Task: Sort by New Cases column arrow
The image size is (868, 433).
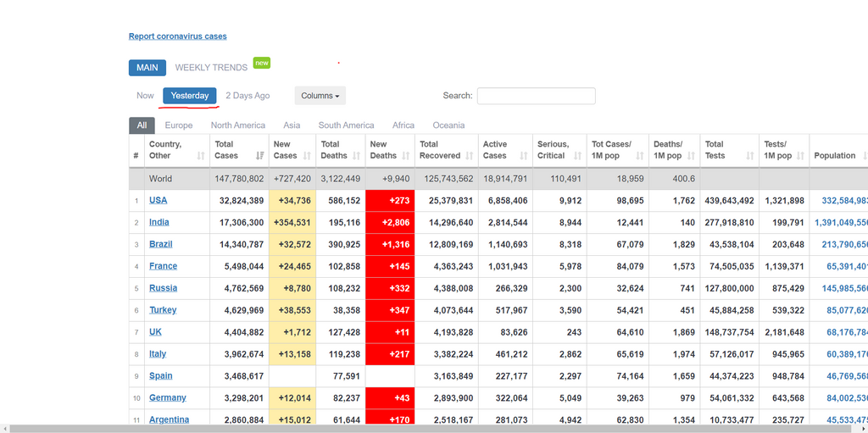Action: pyautogui.click(x=307, y=156)
